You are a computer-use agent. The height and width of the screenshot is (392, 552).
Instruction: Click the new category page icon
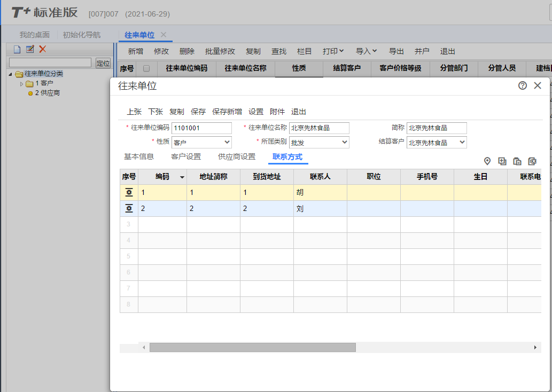17,49
